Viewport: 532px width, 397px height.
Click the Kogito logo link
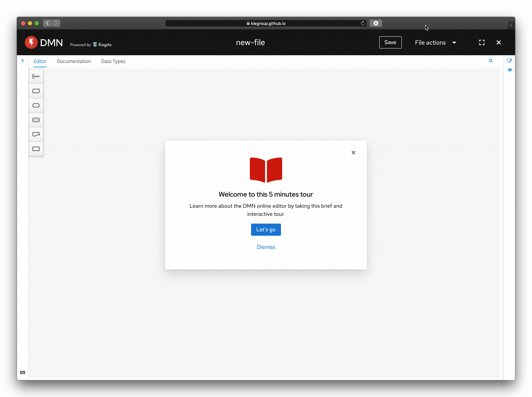(102, 44)
